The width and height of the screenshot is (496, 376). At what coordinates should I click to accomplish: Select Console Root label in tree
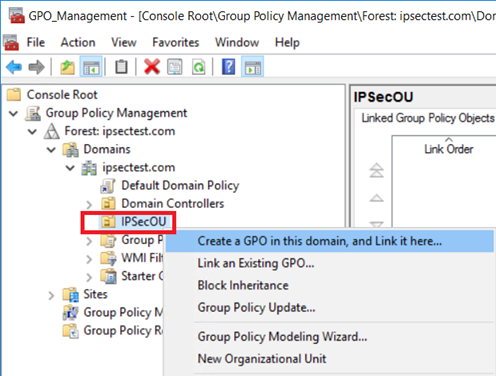[62, 95]
